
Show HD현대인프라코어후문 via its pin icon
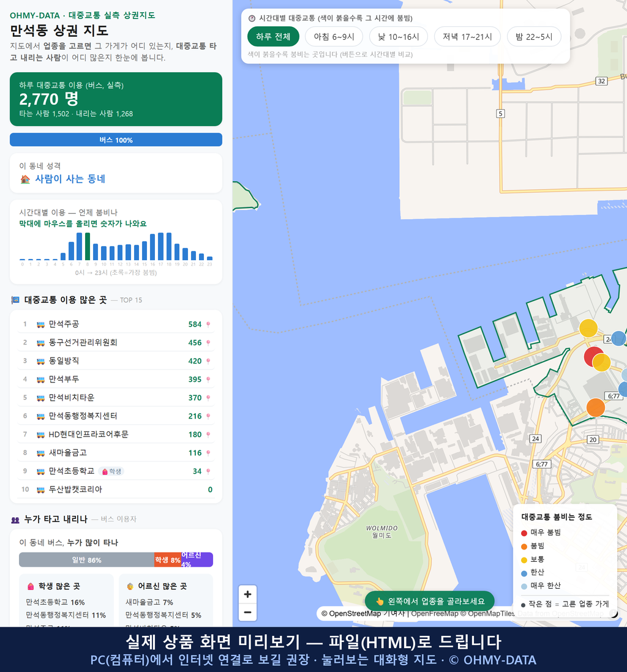(x=208, y=435)
